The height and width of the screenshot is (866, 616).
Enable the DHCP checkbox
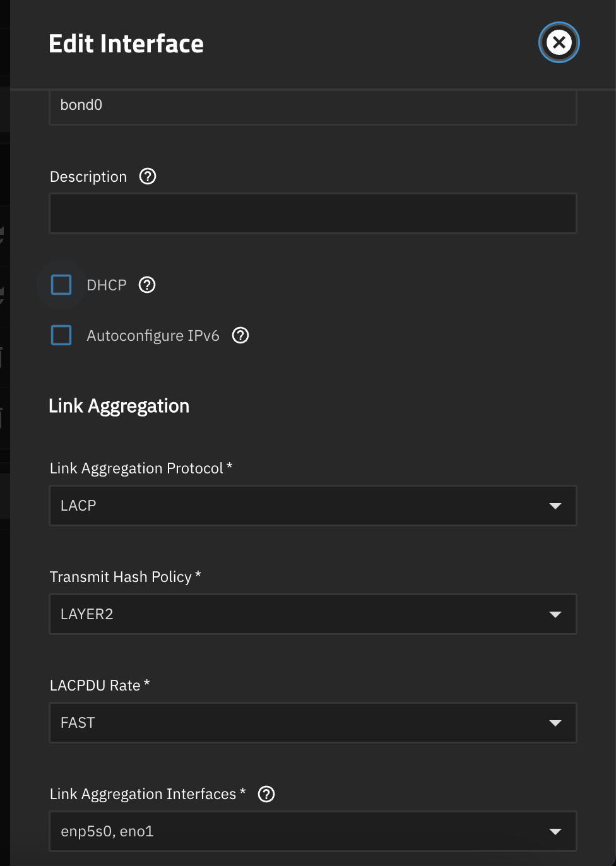click(61, 285)
